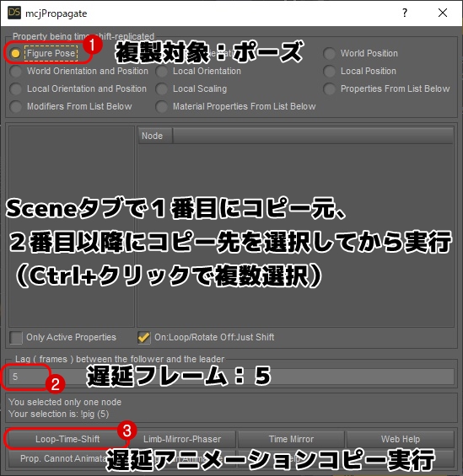Click 'You selected only one node' message

[x=65, y=402]
